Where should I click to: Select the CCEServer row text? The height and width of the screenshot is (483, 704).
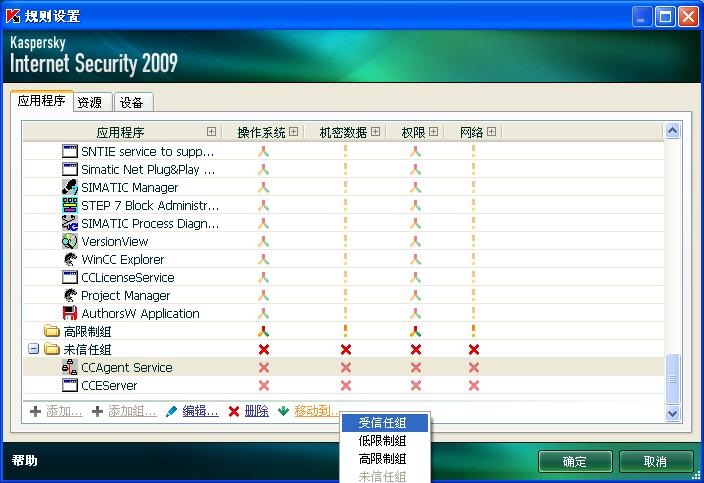(109, 386)
